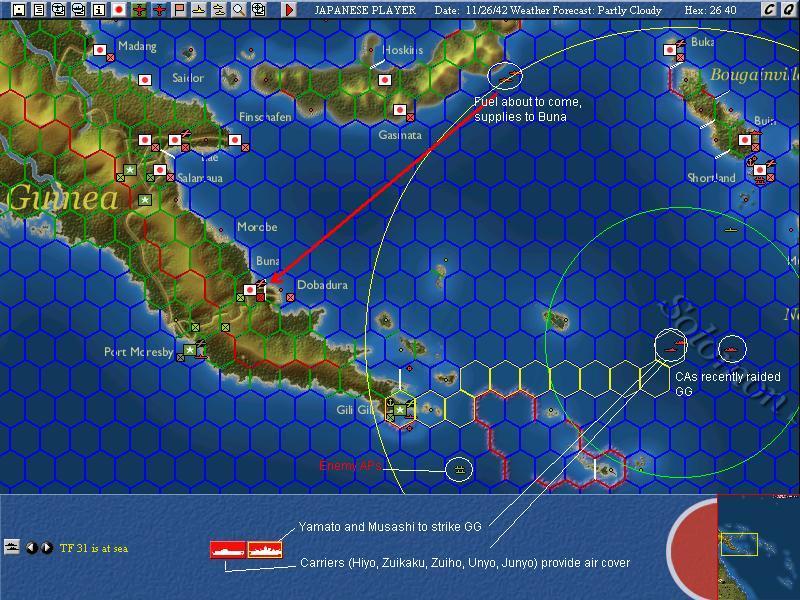Viewport: 800px width, 600px height.
Task: Select highlighted warship icon in TF panel
Action: coord(265,549)
